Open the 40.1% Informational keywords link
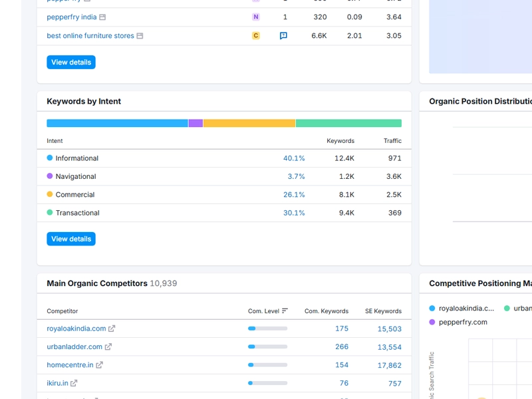 pyautogui.click(x=295, y=158)
